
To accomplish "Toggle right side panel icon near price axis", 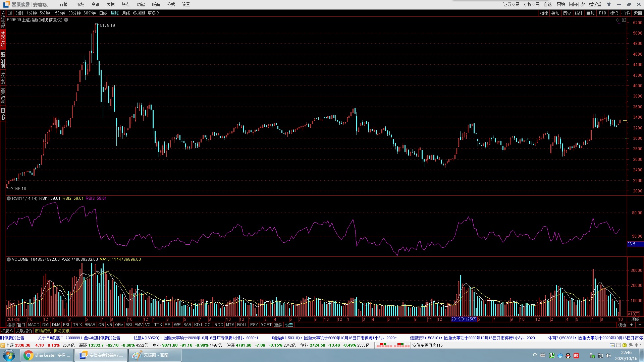I will 624,20.
